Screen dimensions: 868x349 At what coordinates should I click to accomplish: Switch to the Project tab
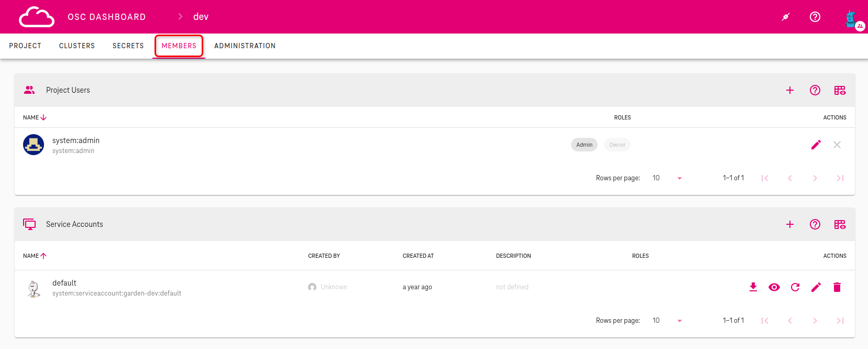25,46
